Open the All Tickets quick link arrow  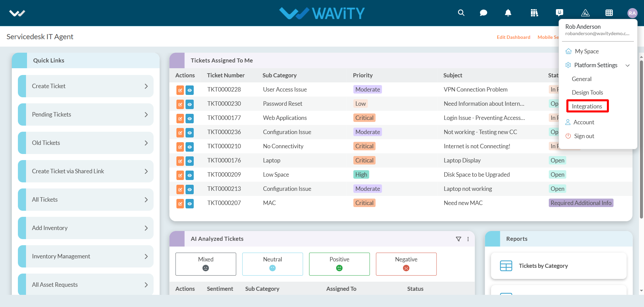[x=146, y=200]
